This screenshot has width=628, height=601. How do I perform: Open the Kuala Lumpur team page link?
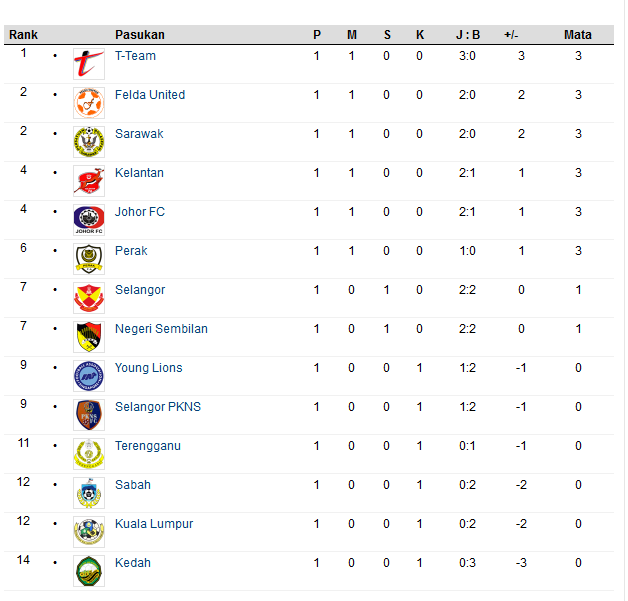point(154,524)
